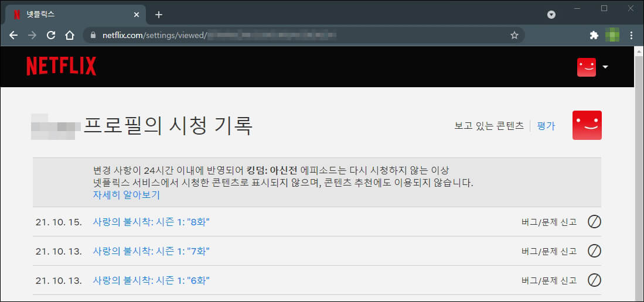
Task: Report a problem for 6화 row
Action: coord(549,281)
